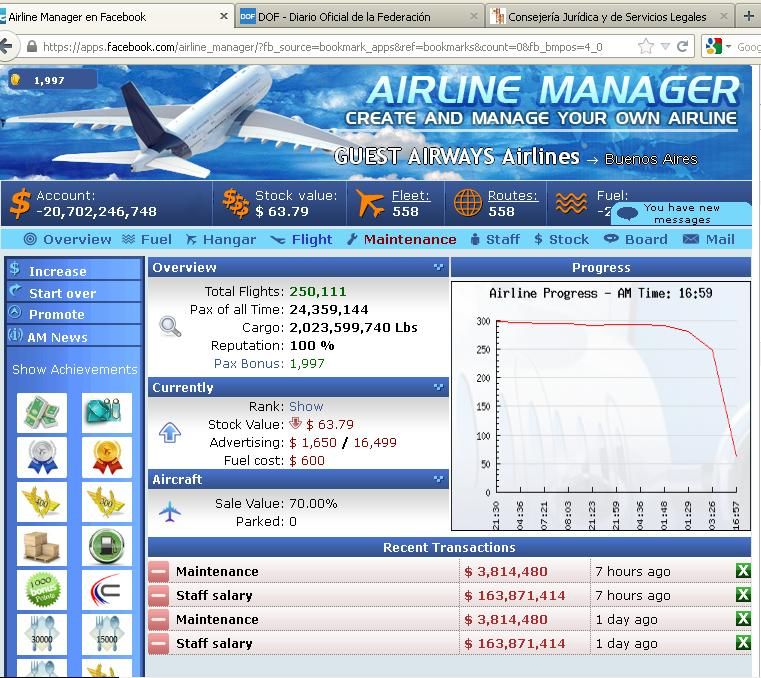
Task: Open the Mail menu item
Action: (709, 239)
